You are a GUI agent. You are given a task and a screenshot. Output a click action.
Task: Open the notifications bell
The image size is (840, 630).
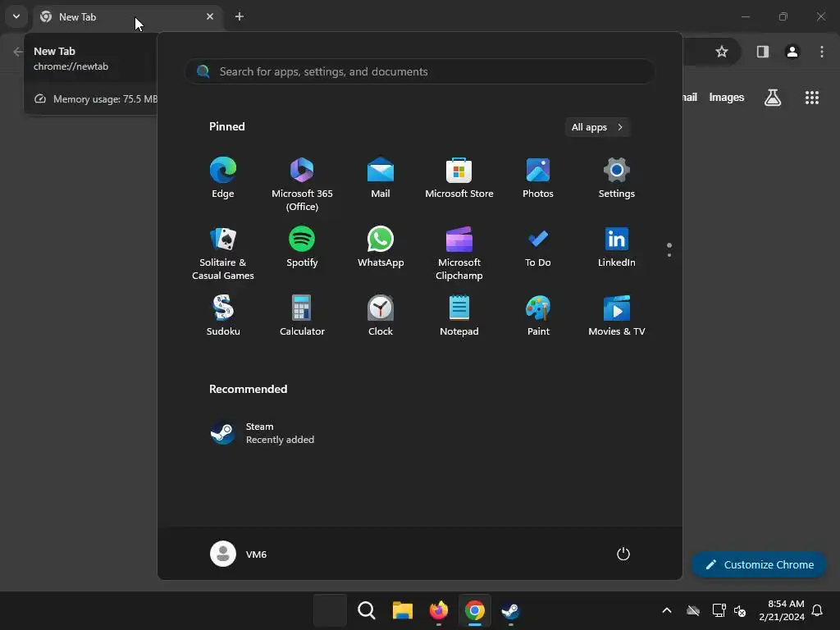pos(817,610)
